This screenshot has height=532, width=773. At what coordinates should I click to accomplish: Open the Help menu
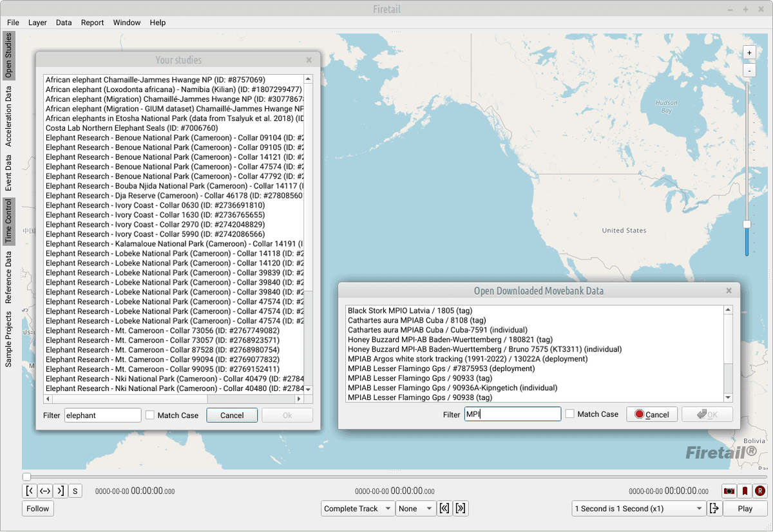pos(158,23)
